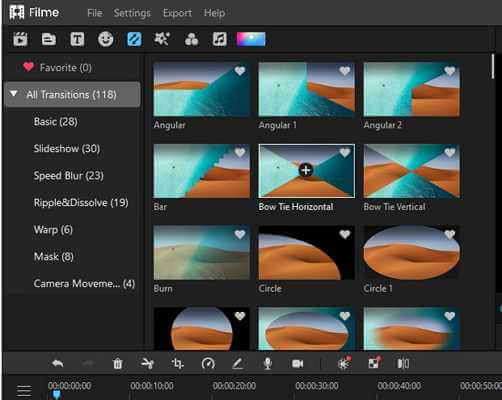This screenshot has width=502, height=400.
Task: Click the Voice-over microphone icon
Action: 268,363
